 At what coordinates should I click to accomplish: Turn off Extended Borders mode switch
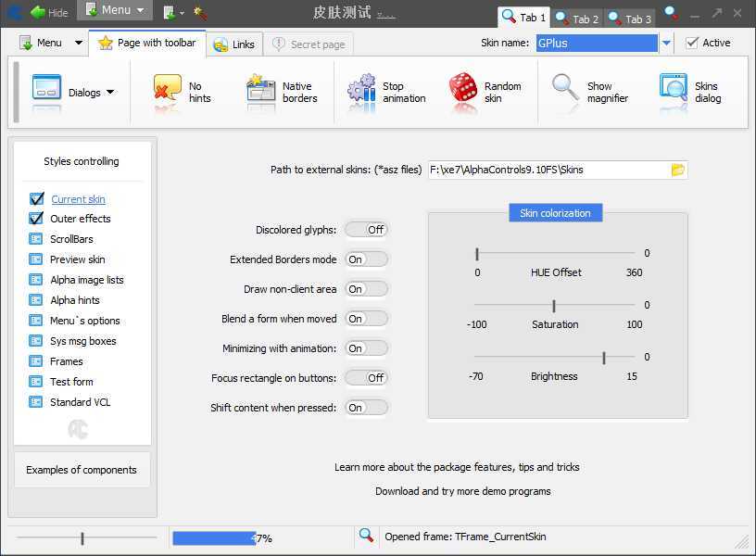click(366, 259)
